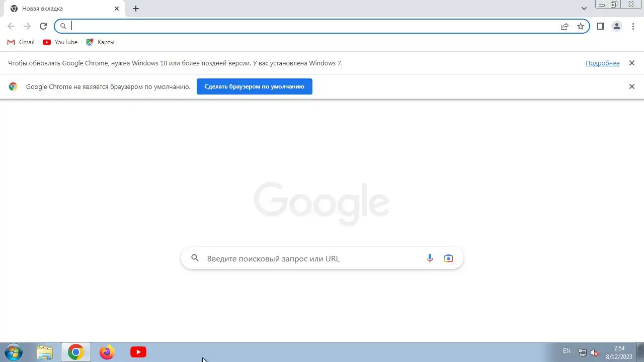644x362 pixels.
Task: Dismiss the Windows 7 update notice
Action: point(631,63)
